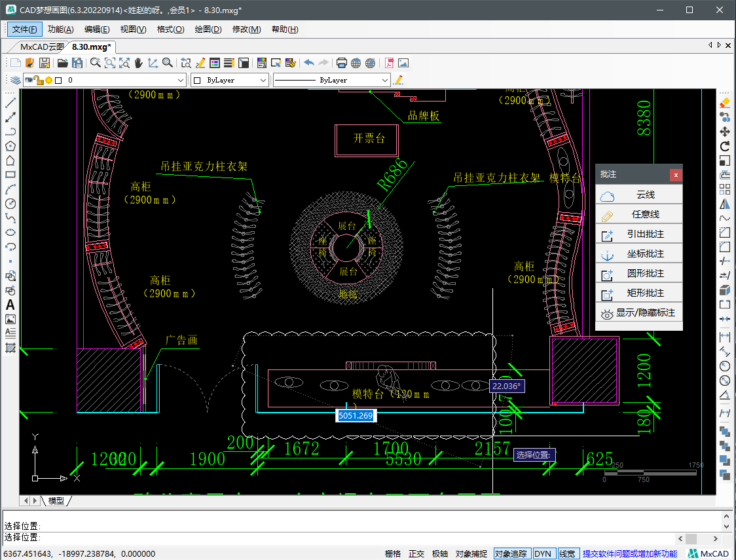Open the 编辑(E) menu
Screen dimensions: 736x560
tap(97, 29)
